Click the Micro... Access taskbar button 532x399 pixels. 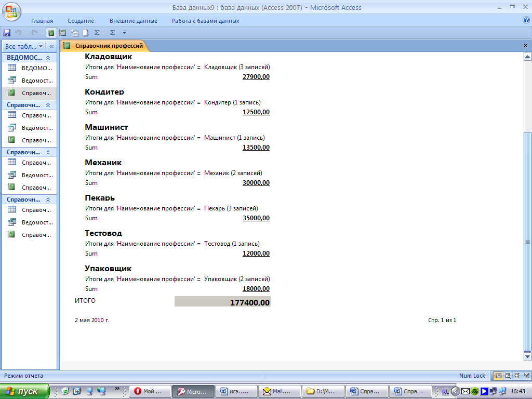[x=193, y=391]
